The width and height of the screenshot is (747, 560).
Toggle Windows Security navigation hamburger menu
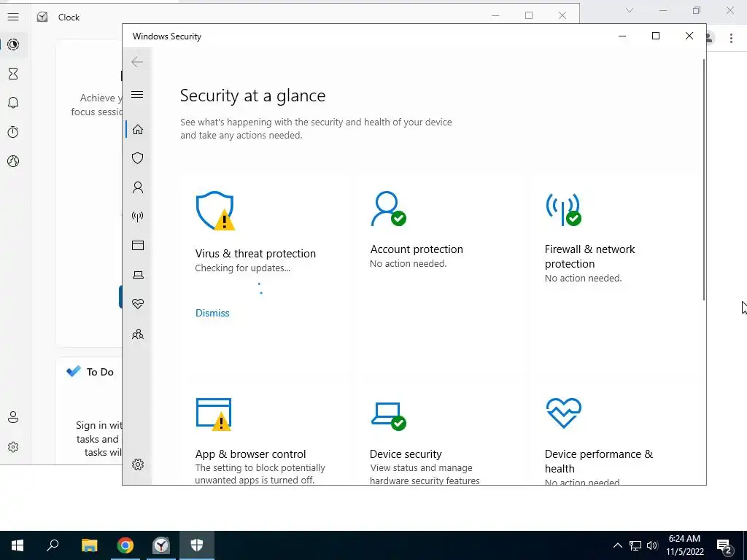point(137,94)
